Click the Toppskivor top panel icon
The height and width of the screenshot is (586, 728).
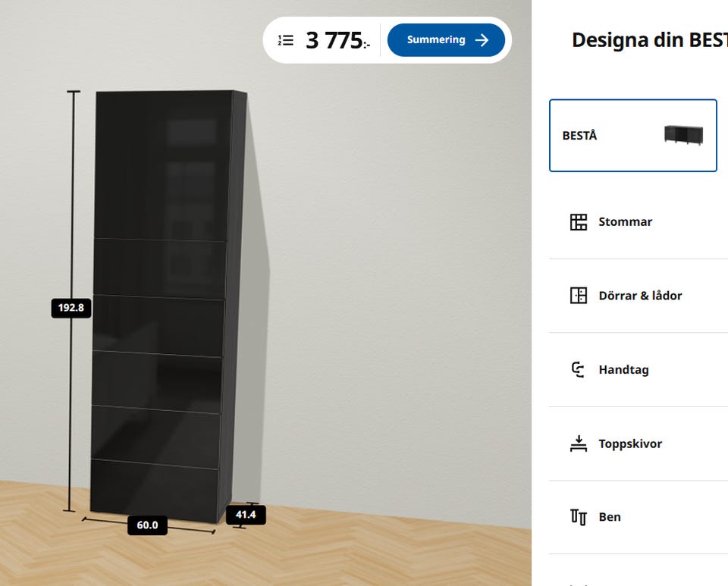pos(579,444)
